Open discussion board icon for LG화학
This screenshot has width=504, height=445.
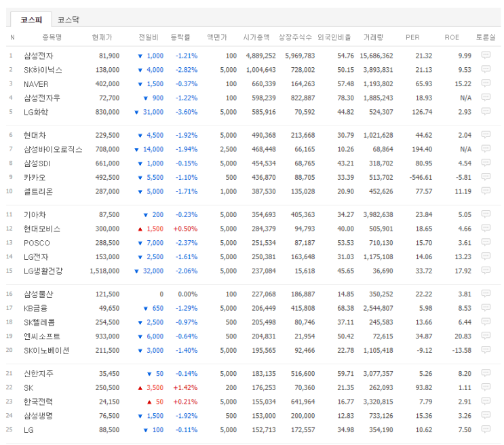coord(486,111)
